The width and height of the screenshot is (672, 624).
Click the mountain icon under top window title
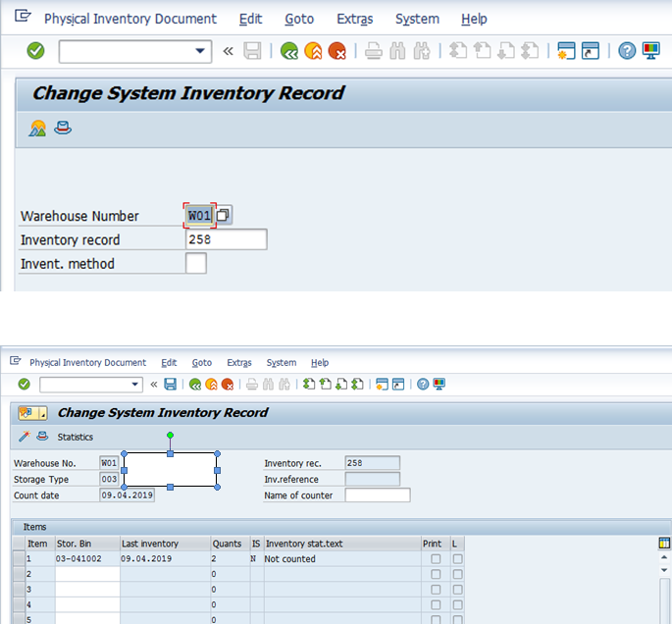point(37,129)
